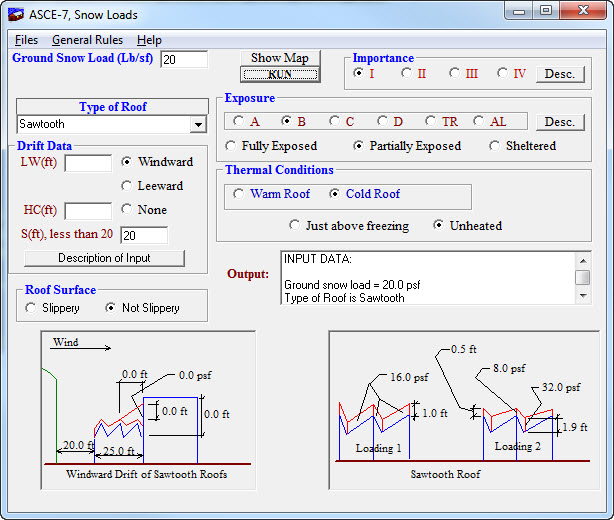The height and width of the screenshot is (520, 614).
Task: Click the Output scroll down arrow
Action: pos(583,296)
